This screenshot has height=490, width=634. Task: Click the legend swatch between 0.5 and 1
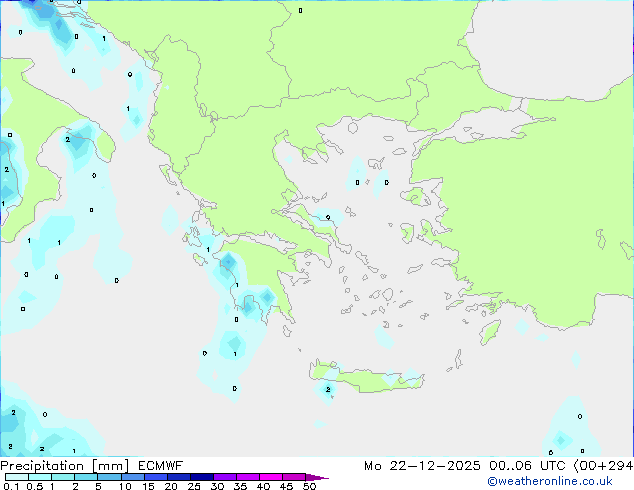(x=40, y=477)
